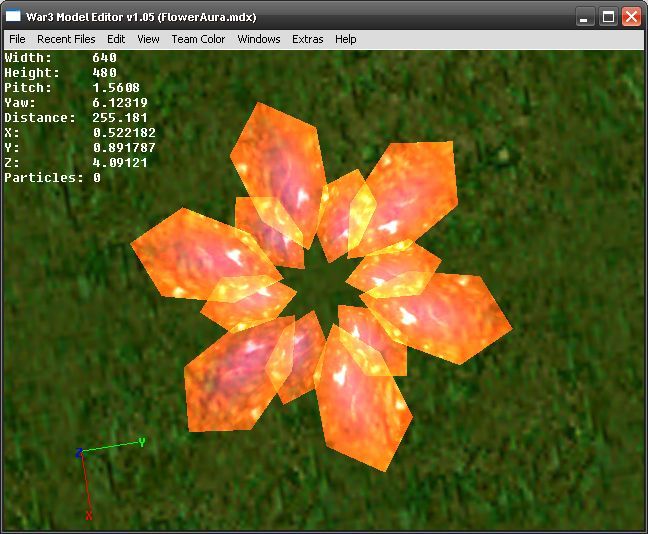The image size is (648, 534).
Task: Open the Help menu
Action: (x=346, y=39)
